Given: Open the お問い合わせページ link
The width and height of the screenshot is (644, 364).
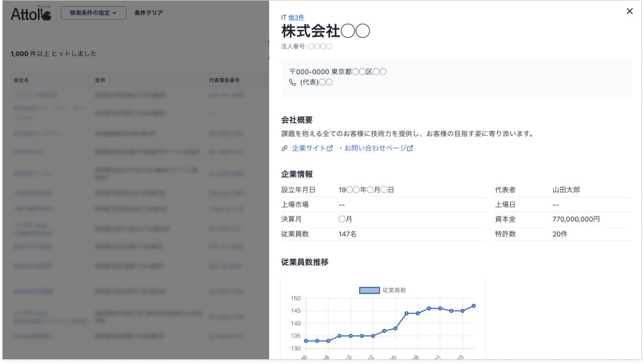Looking at the screenshot, I should [375, 148].
